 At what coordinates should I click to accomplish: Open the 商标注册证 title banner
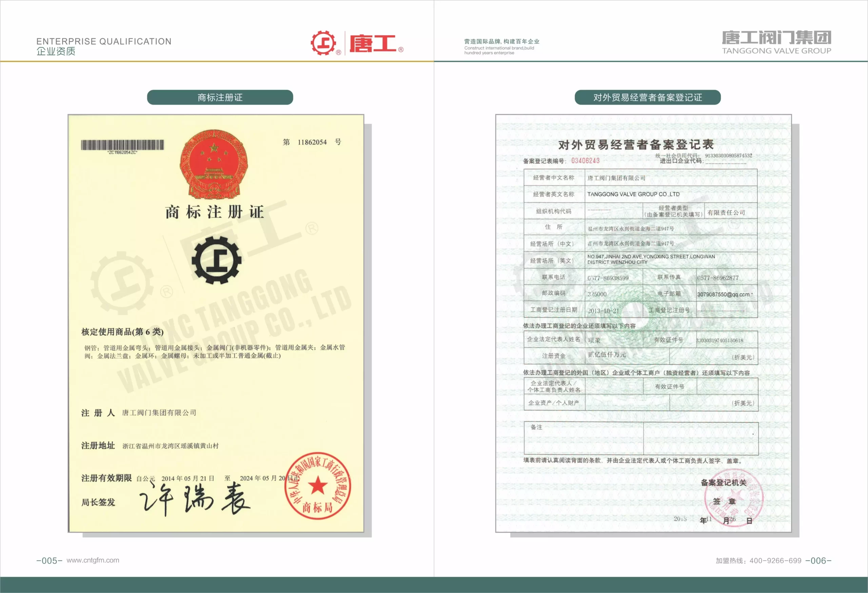pos(220,97)
